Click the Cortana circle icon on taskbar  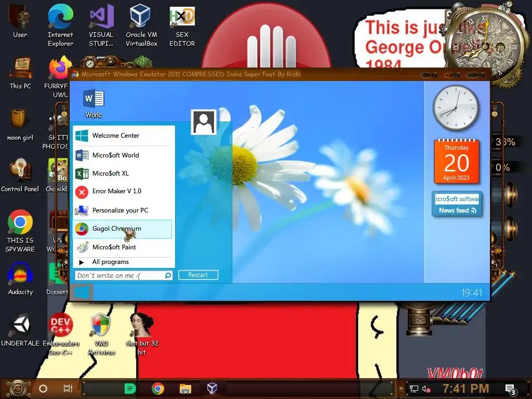[x=43, y=389]
